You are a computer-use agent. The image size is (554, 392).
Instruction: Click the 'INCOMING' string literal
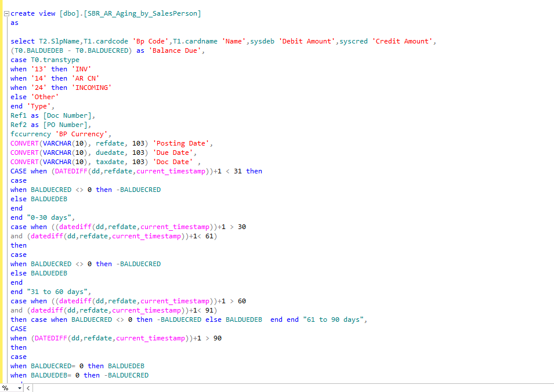(x=92, y=88)
